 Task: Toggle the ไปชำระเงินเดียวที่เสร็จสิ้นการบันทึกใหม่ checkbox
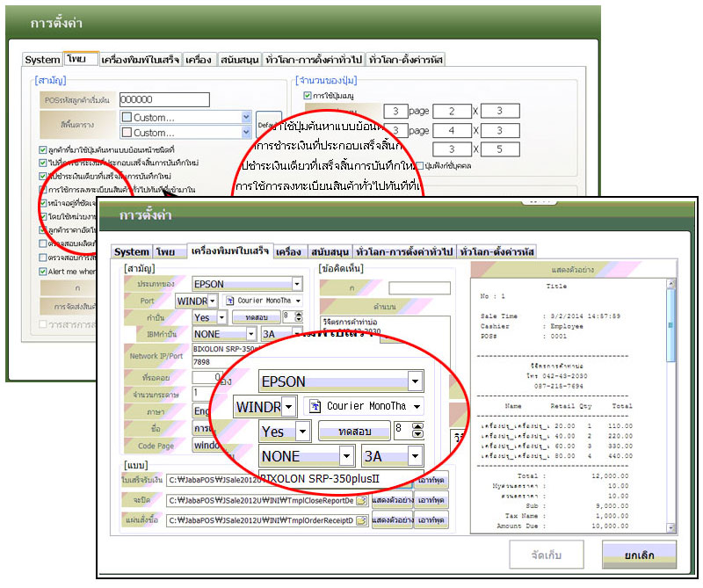42,177
